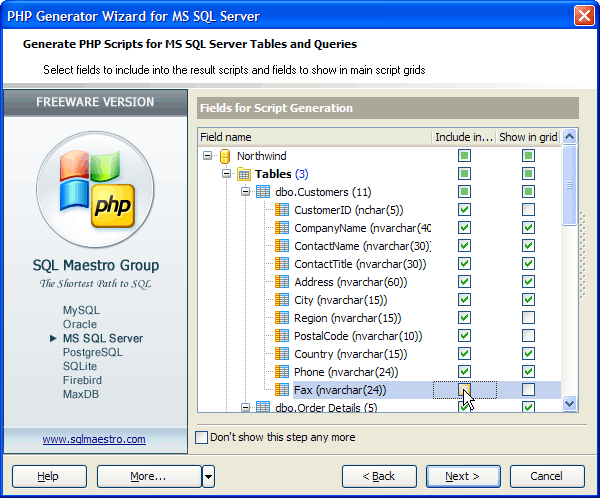The width and height of the screenshot is (600, 498).
Task: Click the dbo.Customers table icon
Action: pos(263,192)
